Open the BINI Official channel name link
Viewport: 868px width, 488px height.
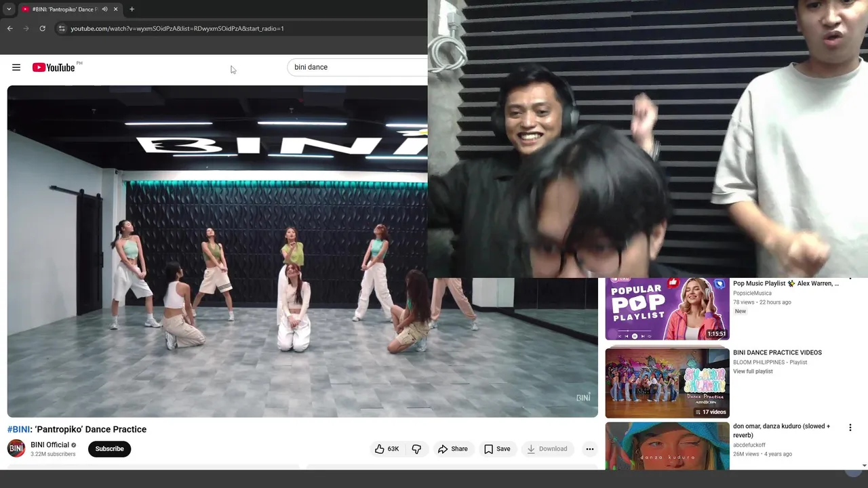click(x=50, y=445)
